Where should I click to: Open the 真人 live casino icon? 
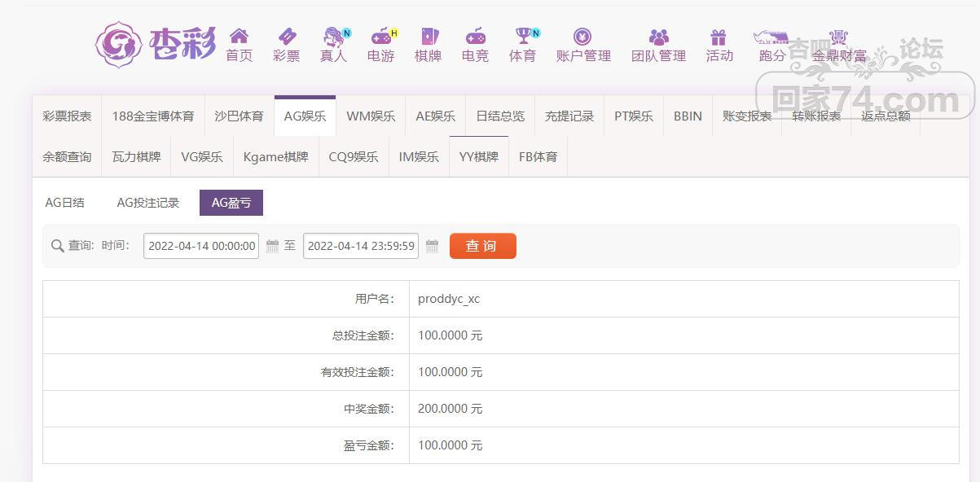[333, 37]
